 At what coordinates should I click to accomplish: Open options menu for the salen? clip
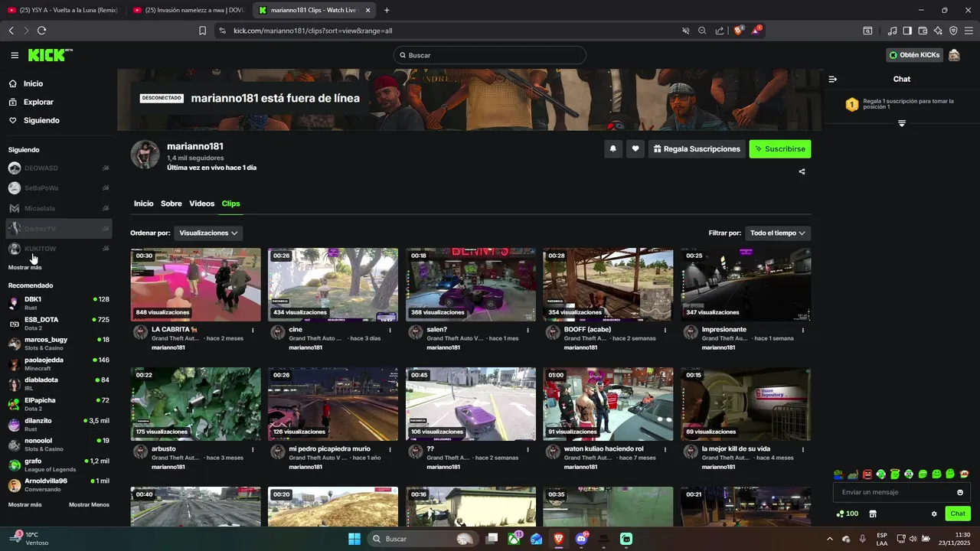528,330
